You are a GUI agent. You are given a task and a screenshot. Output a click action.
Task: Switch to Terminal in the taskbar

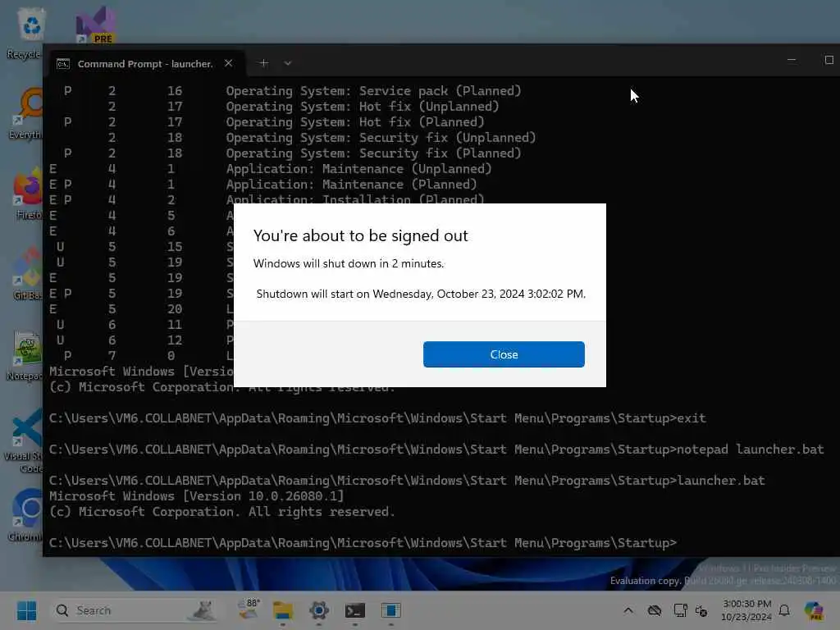(354, 610)
